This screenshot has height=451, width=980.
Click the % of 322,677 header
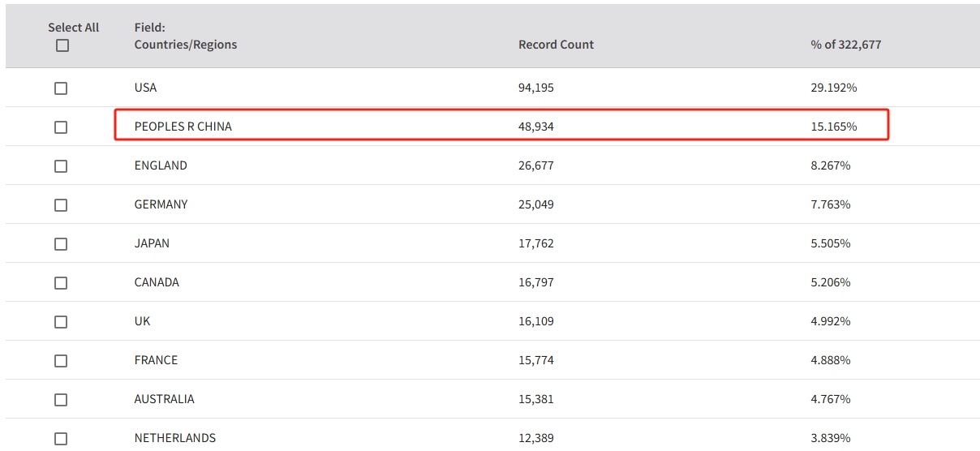(x=845, y=45)
